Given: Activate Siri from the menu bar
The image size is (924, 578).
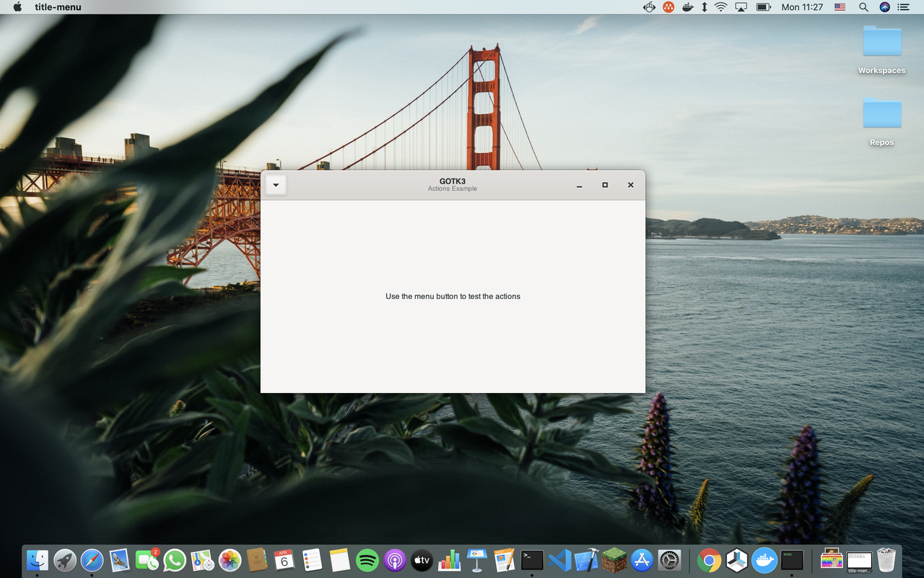Looking at the screenshot, I should click(x=885, y=7).
